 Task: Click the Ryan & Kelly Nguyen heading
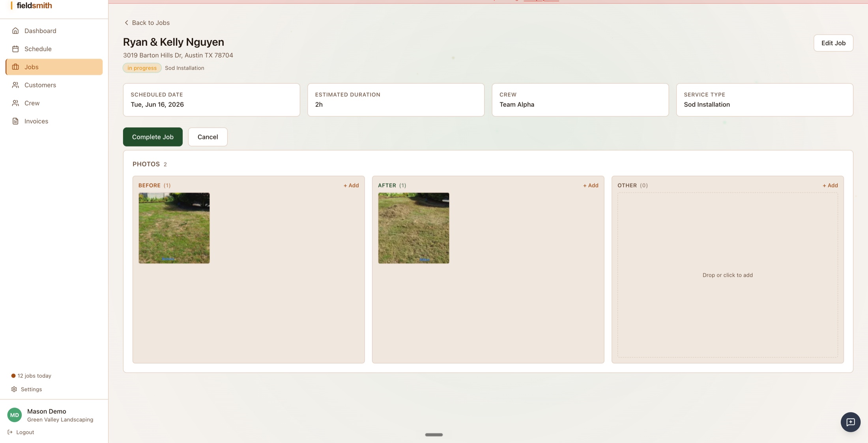[174, 42]
